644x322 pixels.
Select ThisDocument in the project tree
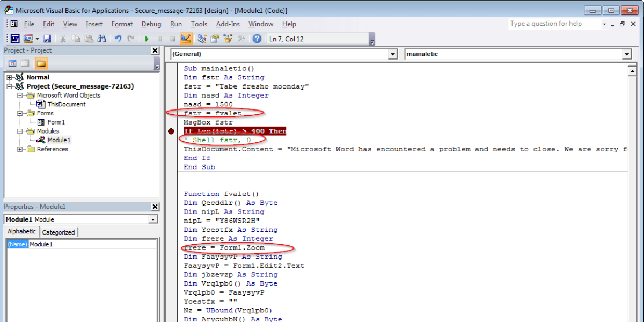66,104
